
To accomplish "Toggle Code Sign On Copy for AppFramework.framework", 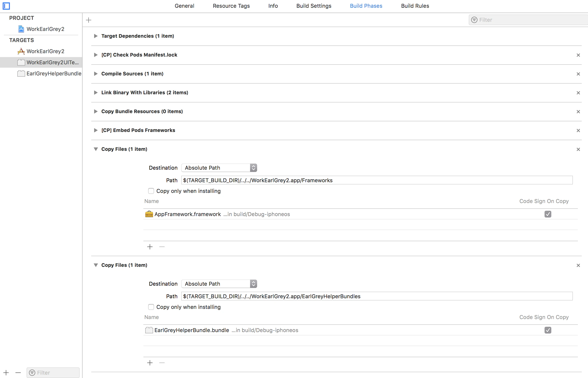I will (x=548, y=214).
